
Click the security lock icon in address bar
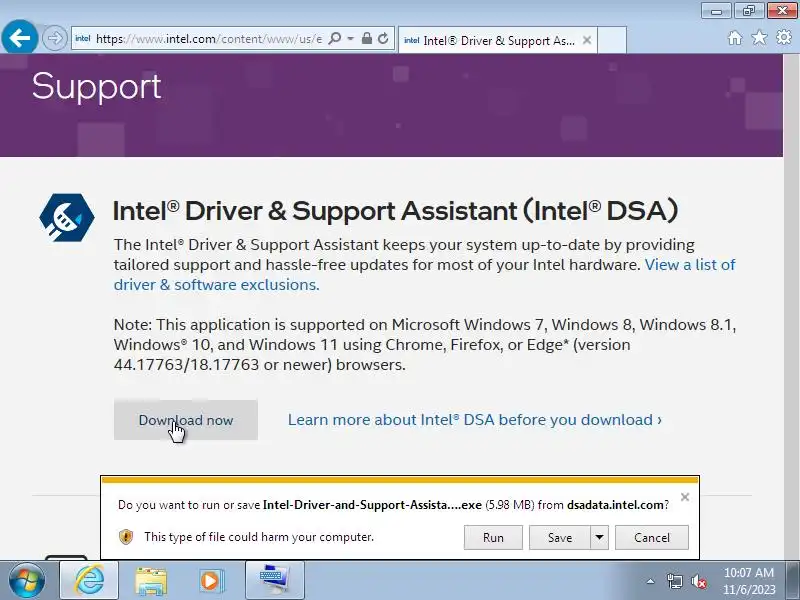(366, 38)
